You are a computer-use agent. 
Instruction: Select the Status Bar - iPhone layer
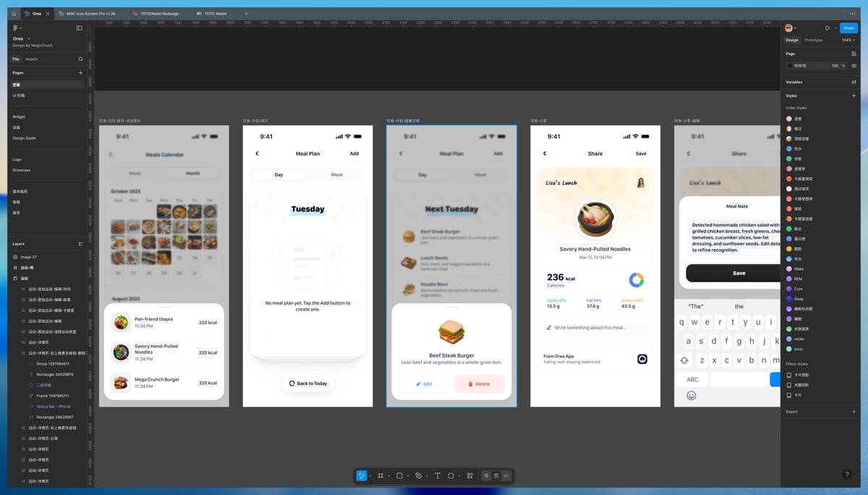coord(54,407)
